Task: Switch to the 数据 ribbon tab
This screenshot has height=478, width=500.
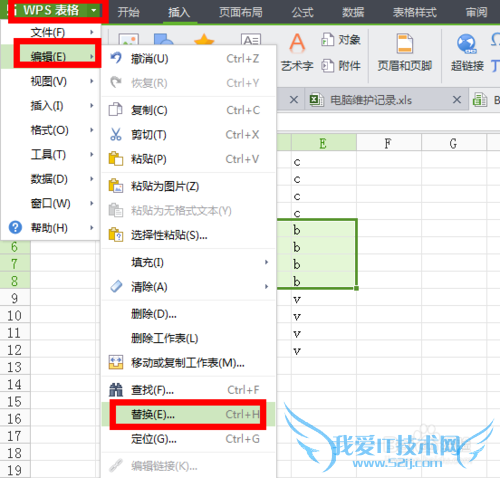Action: 353,12
